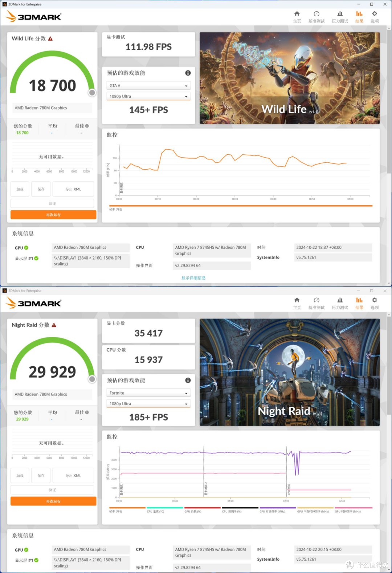Open 结果 results in Night Raid window
The width and height of the screenshot is (392, 573).
pos(359,303)
